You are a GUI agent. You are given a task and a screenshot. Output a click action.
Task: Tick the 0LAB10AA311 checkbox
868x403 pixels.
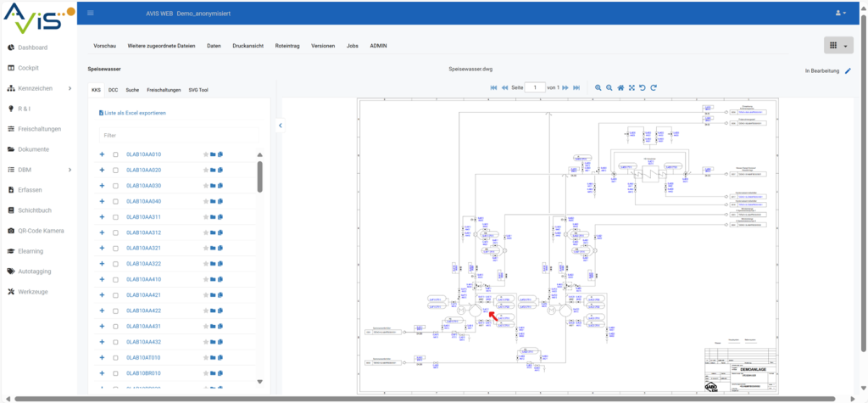115,217
